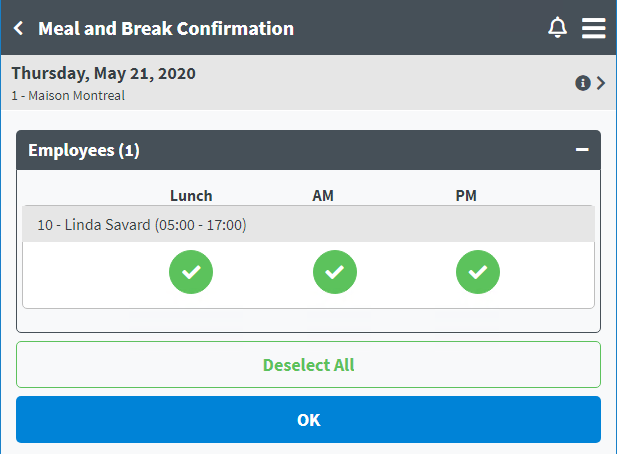This screenshot has width=617, height=454.
Task: Show info for the selected date
Action: click(x=583, y=83)
